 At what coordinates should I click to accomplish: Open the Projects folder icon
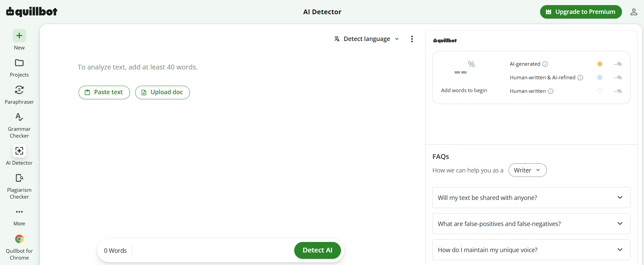(19, 63)
